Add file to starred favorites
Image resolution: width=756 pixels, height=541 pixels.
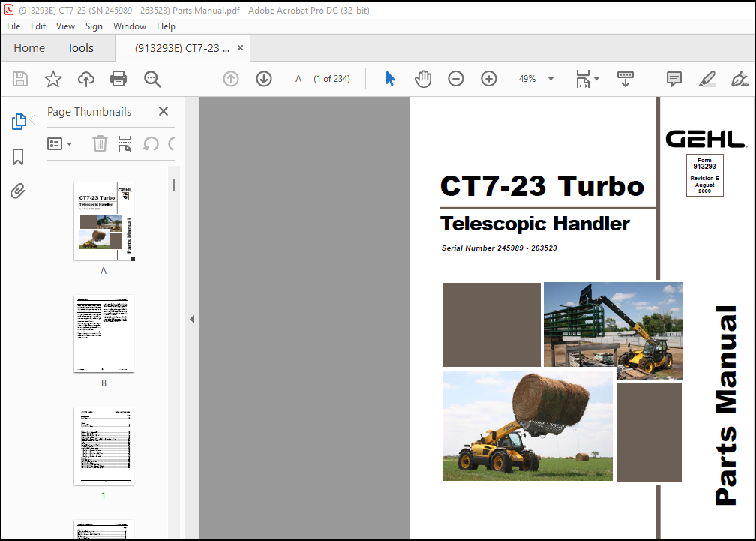pyautogui.click(x=53, y=79)
